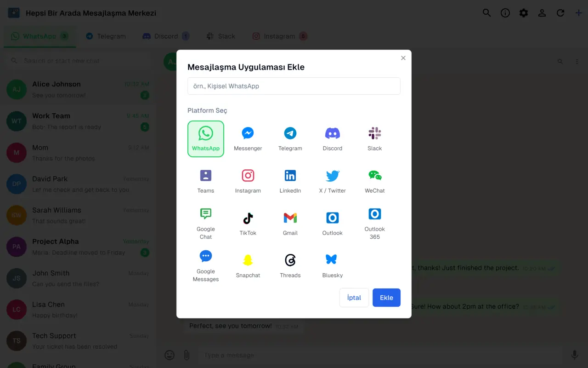Open John Smith conversation
The image size is (588, 368).
78,278
